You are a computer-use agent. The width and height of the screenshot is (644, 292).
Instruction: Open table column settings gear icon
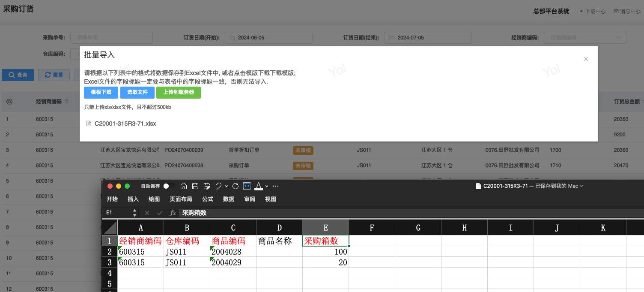pyautogui.click(x=9, y=102)
